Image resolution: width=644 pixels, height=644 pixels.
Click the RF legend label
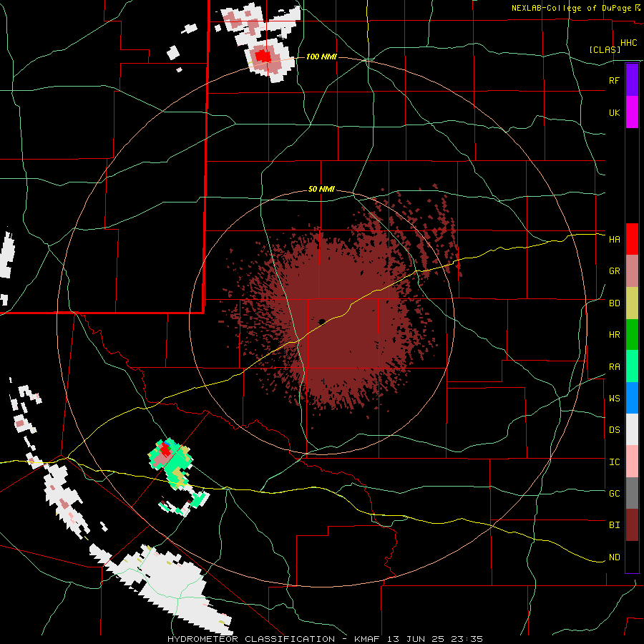(x=615, y=80)
